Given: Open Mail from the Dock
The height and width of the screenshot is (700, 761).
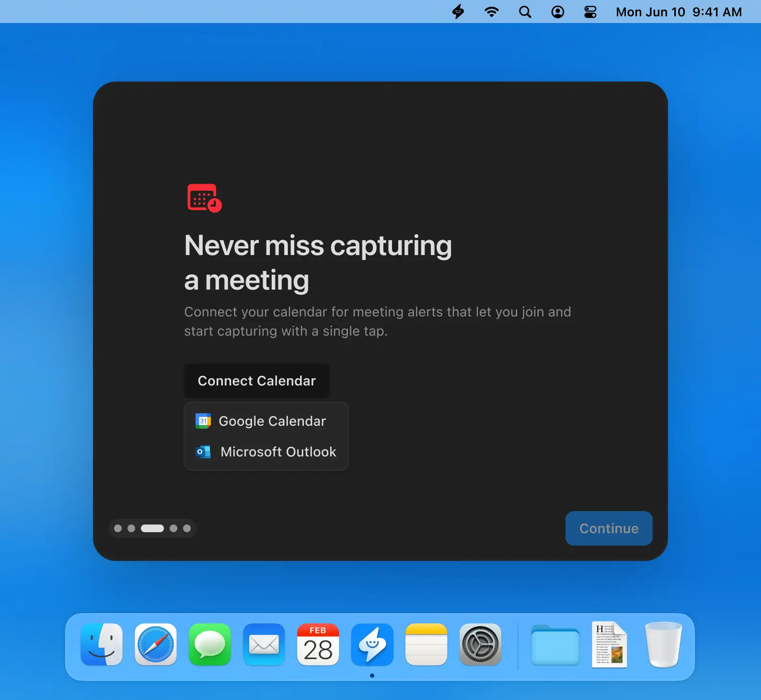Looking at the screenshot, I should tap(264, 644).
